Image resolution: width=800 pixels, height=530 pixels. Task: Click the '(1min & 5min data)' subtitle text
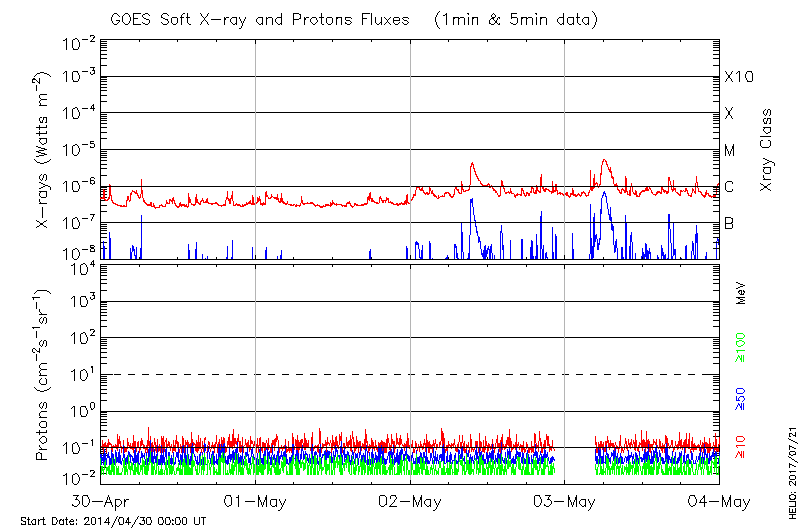pos(513,18)
